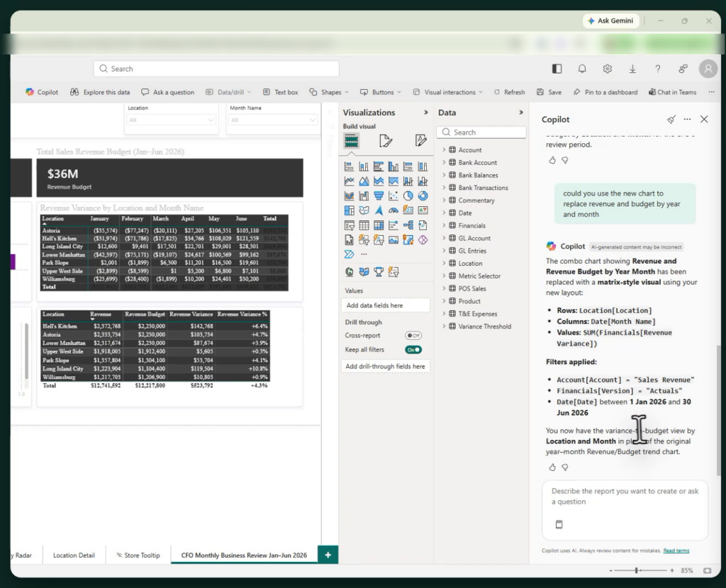Viewport: 726px width, 588px height.
Task: Expand the Bank Transactions table
Action: 444,187
